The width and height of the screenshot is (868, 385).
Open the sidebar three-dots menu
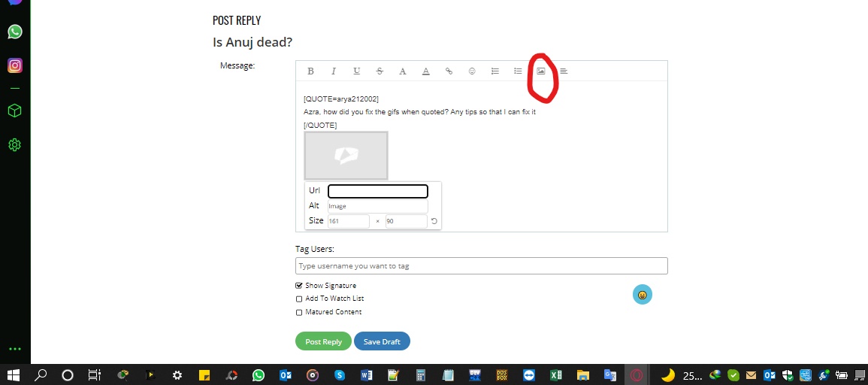click(x=15, y=349)
